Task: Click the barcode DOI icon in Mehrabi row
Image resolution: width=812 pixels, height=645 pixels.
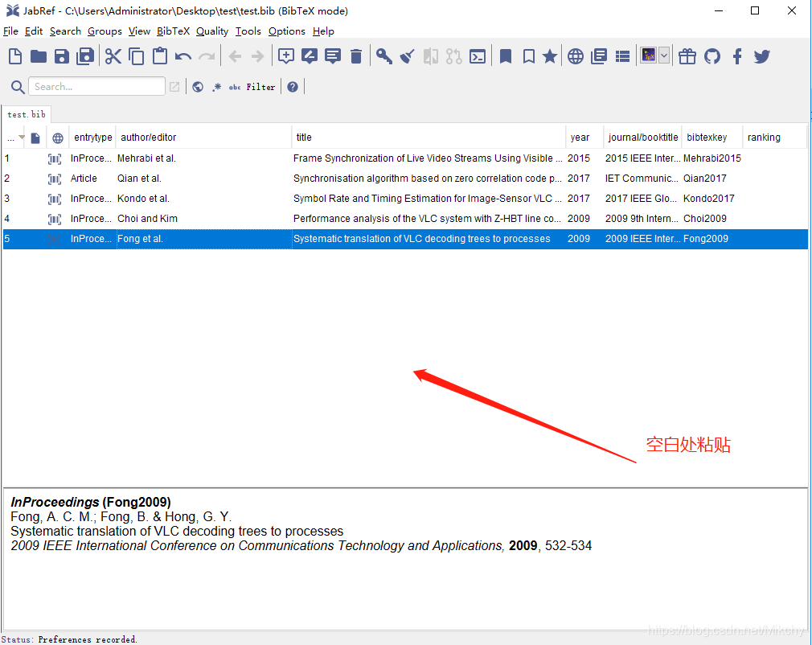Action: point(55,158)
